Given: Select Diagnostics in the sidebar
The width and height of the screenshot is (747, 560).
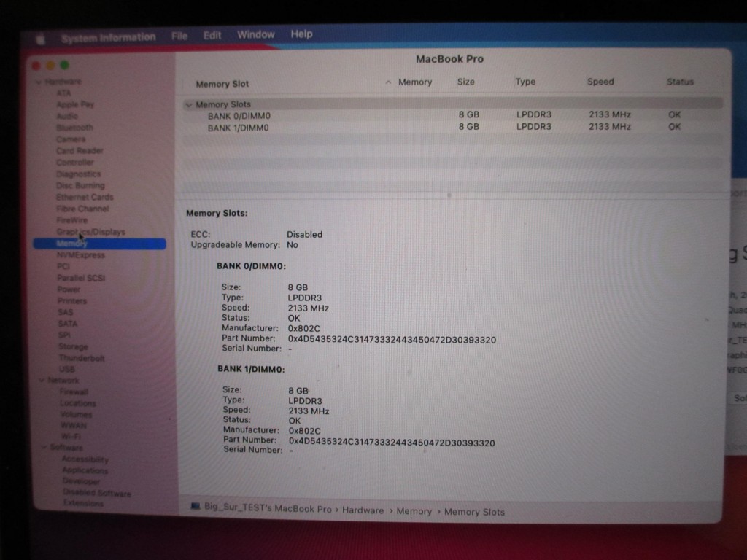Looking at the screenshot, I should point(79,174).
